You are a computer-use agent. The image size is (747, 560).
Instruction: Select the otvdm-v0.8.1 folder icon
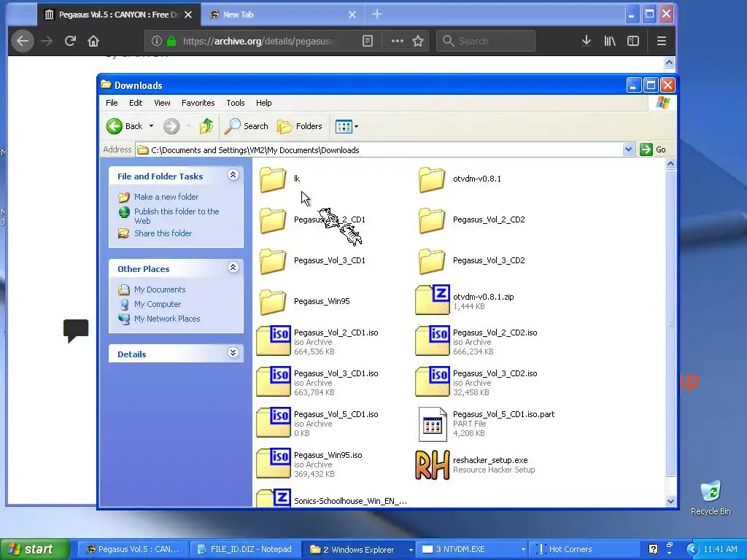[432, 179]
